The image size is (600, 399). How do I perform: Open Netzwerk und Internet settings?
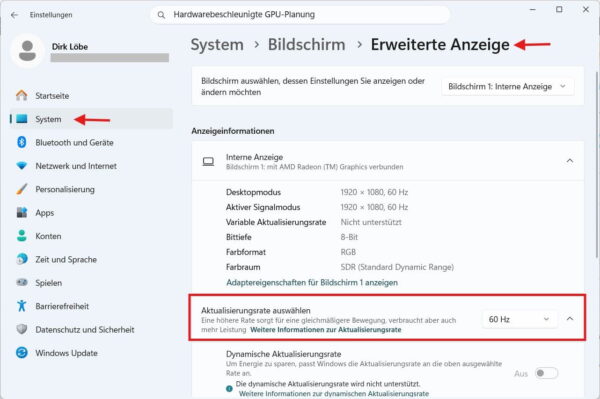[91, 166]
